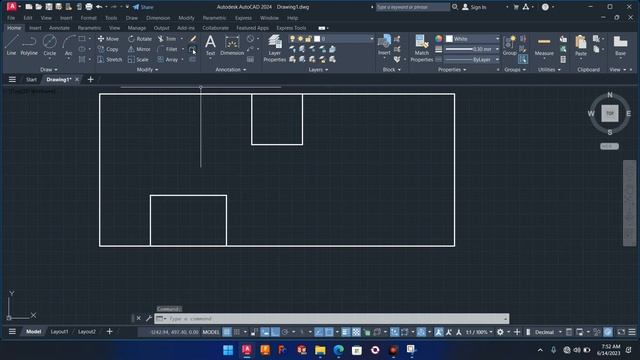Click the Trim command
Viewport: 640px width, 360px height.
(167, 39)
